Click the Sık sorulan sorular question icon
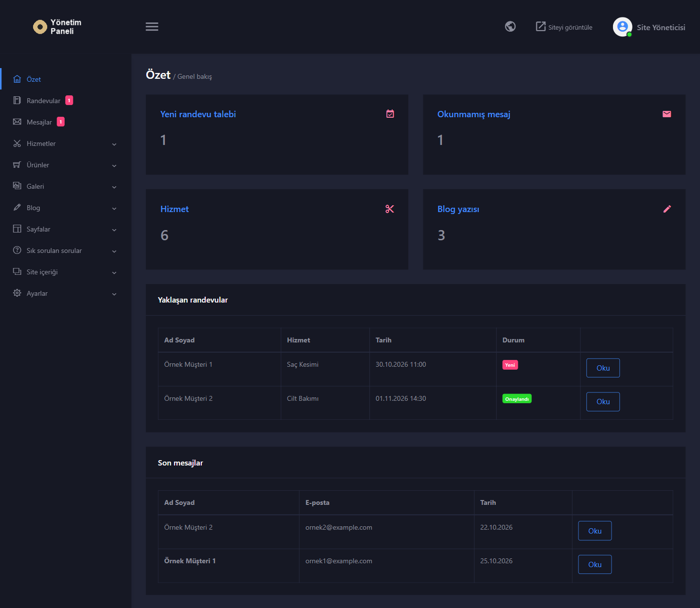The image size is (700, 608). point(17,250)
